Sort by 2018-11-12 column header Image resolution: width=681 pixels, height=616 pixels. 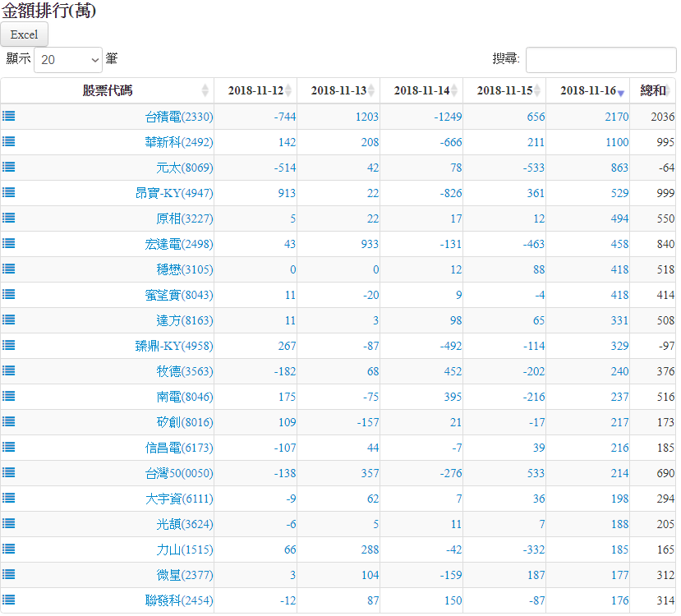point(255,90)
